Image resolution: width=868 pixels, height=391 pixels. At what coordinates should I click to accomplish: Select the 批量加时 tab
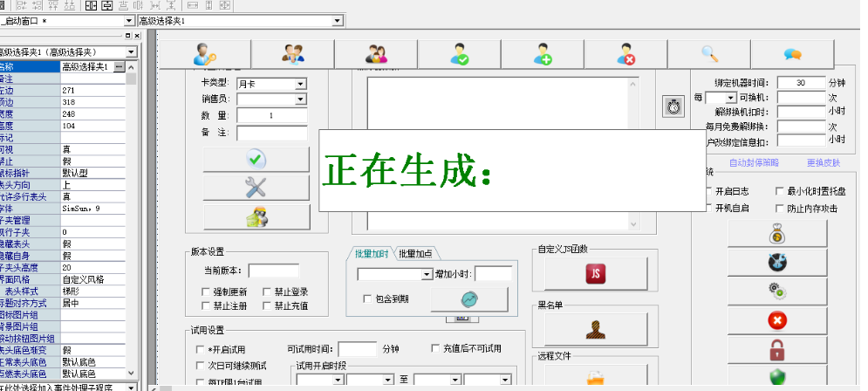coord(372,254)
